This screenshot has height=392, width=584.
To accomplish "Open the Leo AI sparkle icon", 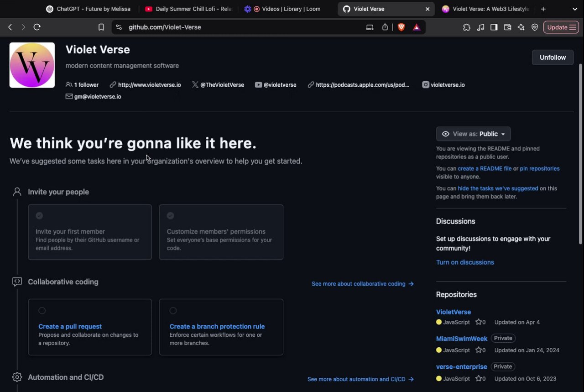I will [x=521, y=27].
